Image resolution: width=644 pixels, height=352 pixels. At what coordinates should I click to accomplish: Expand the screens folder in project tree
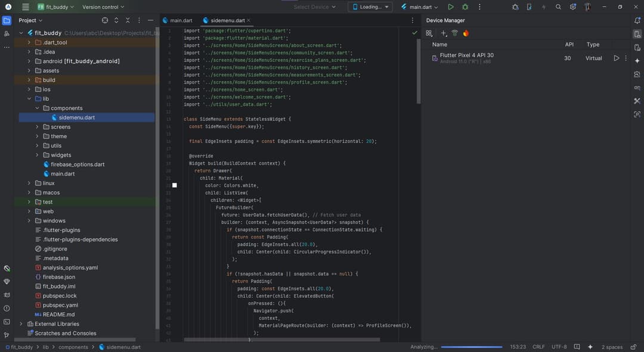(37, 127)
